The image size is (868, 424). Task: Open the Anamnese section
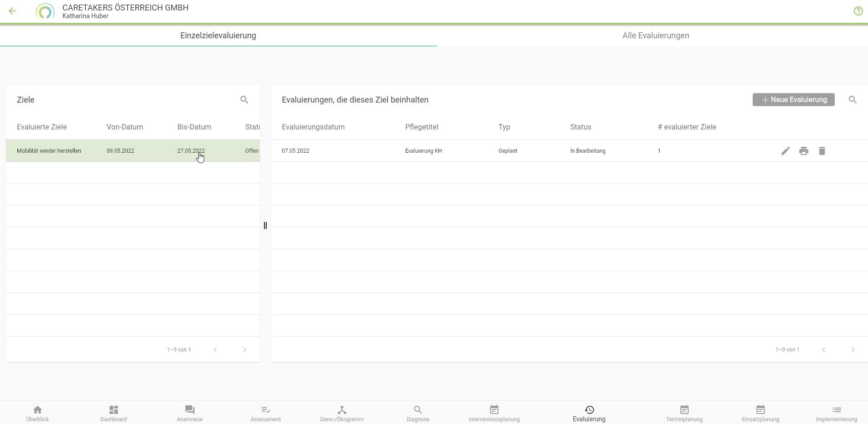coord(190,414)
